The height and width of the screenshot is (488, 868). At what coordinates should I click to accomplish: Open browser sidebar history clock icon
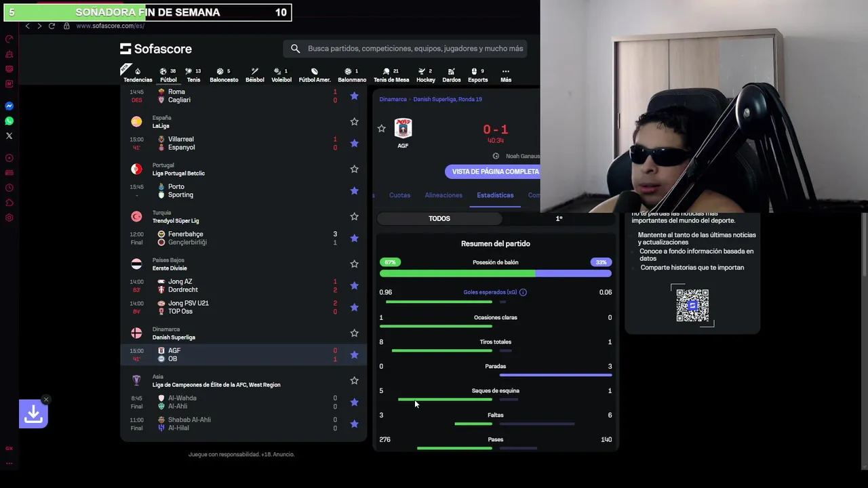click(9, 188)
